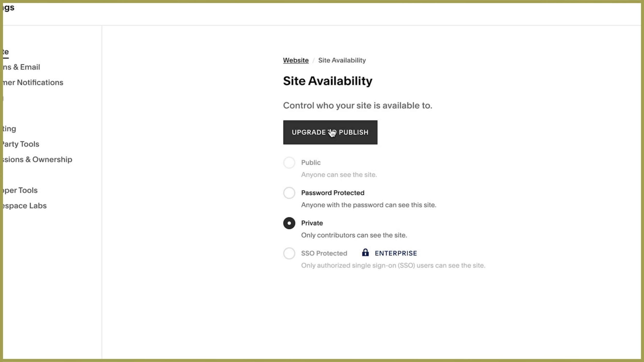The image size is (644, 362).
Task: Click the "Anyone with the password" description text
Action: [x=368, y=205]
